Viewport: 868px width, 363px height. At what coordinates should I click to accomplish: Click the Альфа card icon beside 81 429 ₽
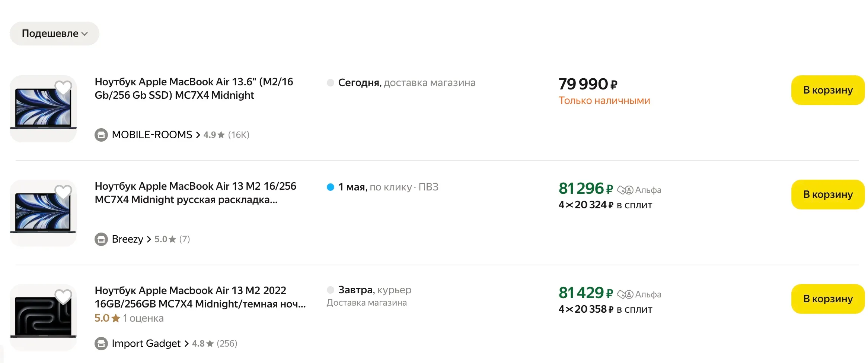tap(625, 294)
